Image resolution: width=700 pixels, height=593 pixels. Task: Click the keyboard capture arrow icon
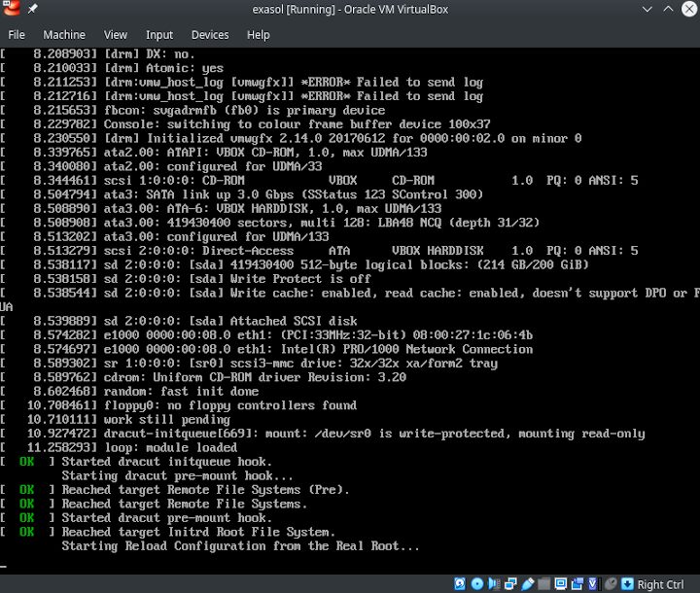(x=627, y=583)
